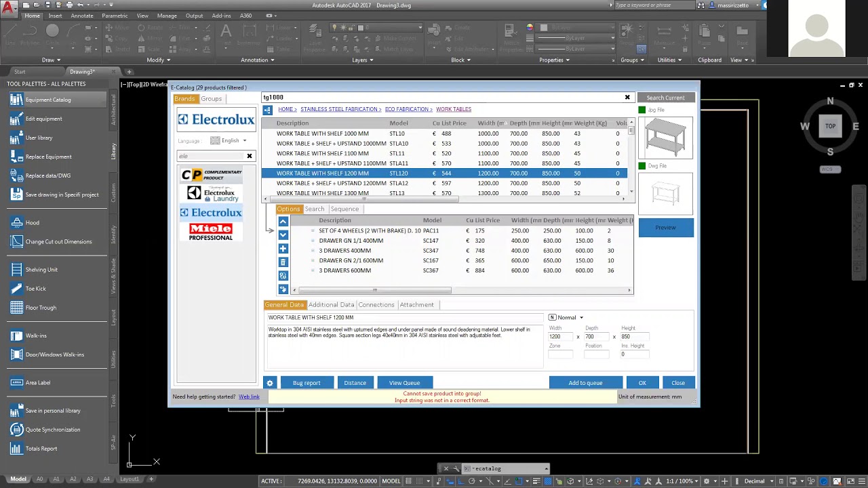Screen dimensions: 868x488
Task: Open the Language dropdown set to English
Action: [x=228, y=141]
